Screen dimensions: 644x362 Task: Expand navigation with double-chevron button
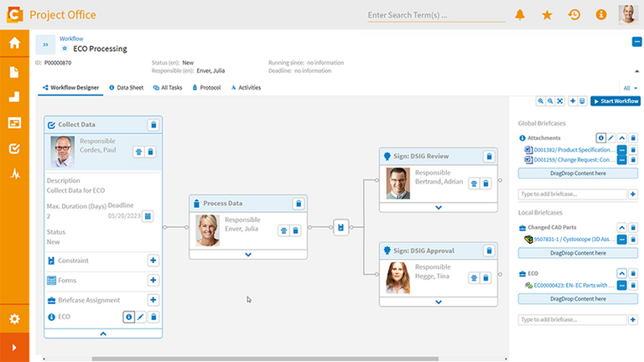(45, 44)
